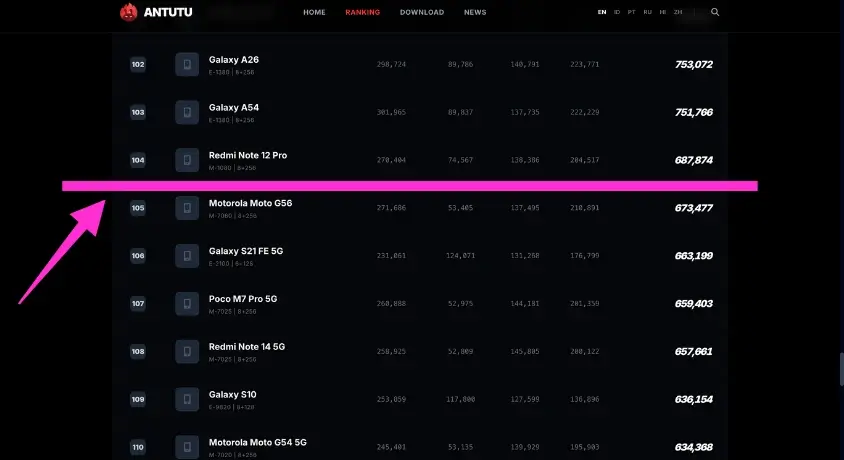
Task: Click total score 673,477
Action: coord(694,208)
